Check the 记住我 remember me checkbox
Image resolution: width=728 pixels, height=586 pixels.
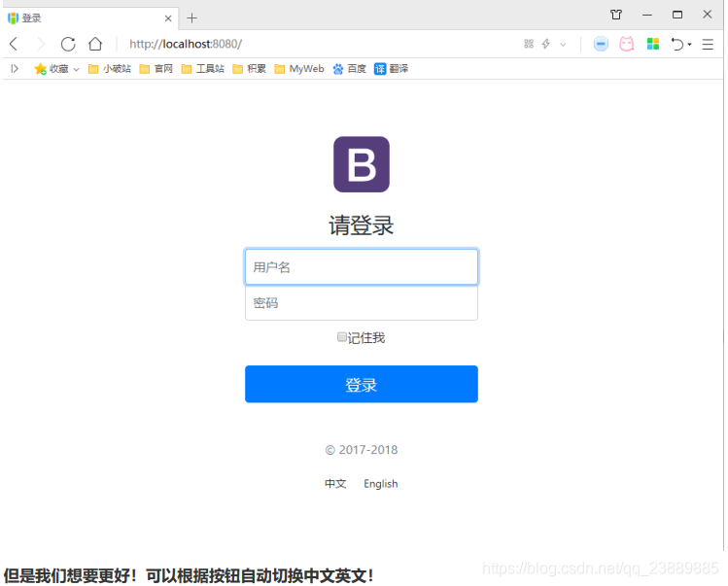click(342, 337)
